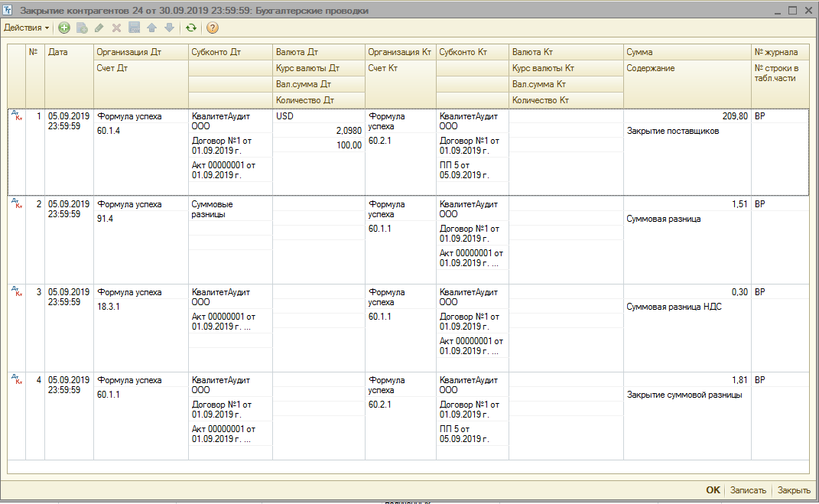Click the Delete X icon in toolbar
The image size is (819, 504).
(x=117, y=28)
